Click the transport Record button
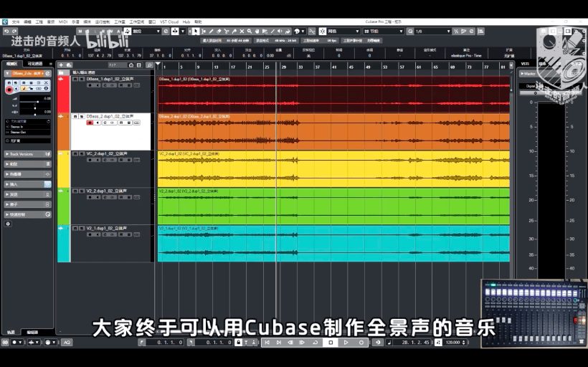Image resolution: width=588 pixels, height=367 pixels. coord(361,342)
